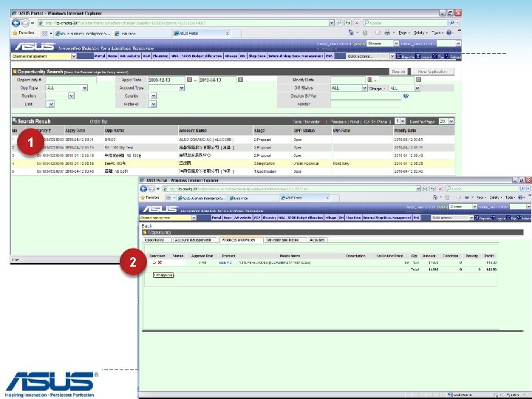The width and height of the screenshot is (532, 399).
Task: Click the Refresh icon in the Opportunity detail browser window
Action: click(x=432, y=188)
